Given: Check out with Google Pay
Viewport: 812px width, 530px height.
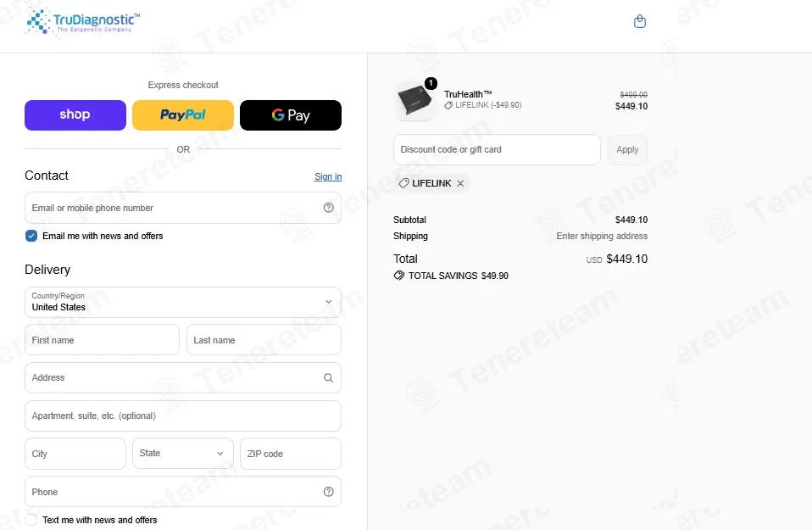Looking at the screenshot, I should coord(291,115).
